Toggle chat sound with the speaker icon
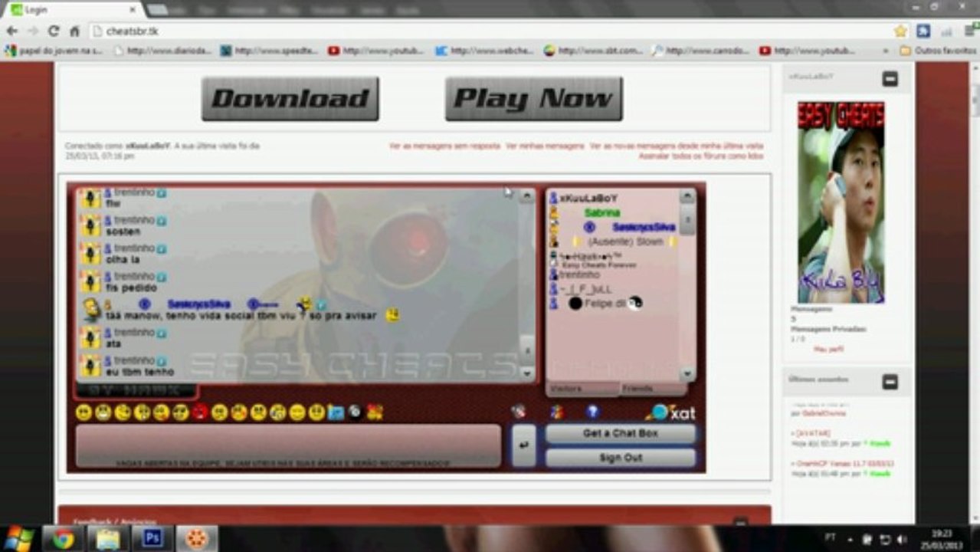Image resolution: width=980 pixels, height=552 pixels. 519,412
